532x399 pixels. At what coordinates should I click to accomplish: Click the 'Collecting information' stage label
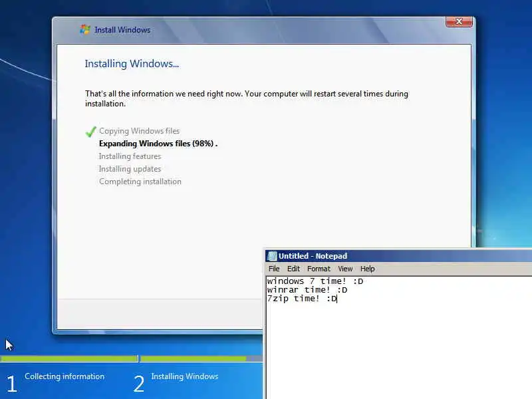[65, 376]
